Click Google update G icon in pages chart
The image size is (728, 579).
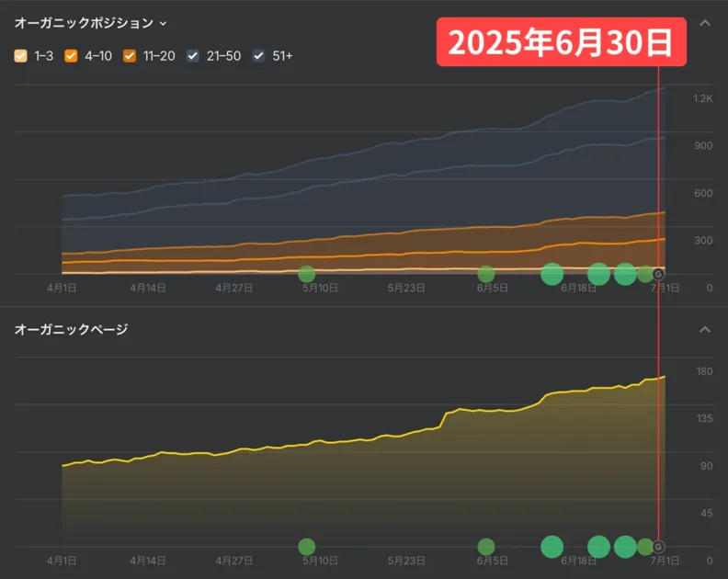pyautogui.click(x=658, y=547)
